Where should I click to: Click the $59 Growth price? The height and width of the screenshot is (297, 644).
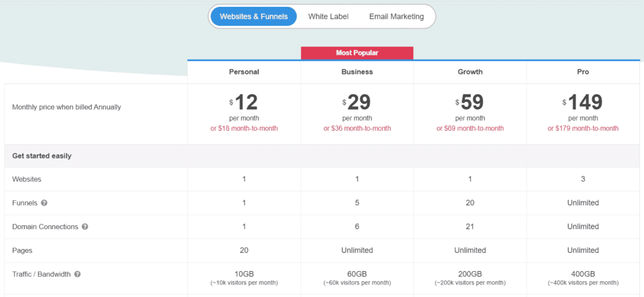pos(470,103)
